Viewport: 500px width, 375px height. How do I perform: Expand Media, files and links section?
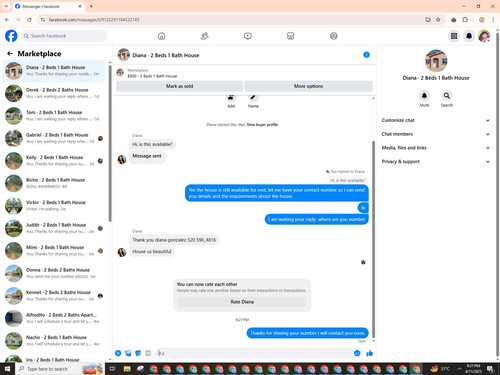click(435, 148)
